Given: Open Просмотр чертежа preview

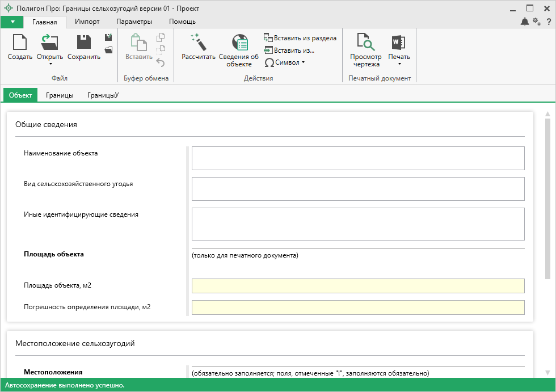Looking at the screenshot, I should click(x=365, y=43).
